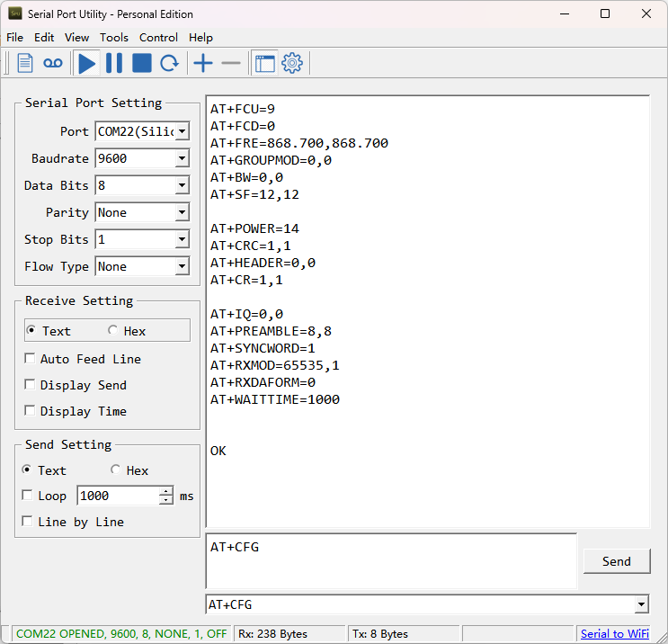The image size is (668, 644).
Task: Click the refresh/reload toolbar icon
Action: pos(169,64)
